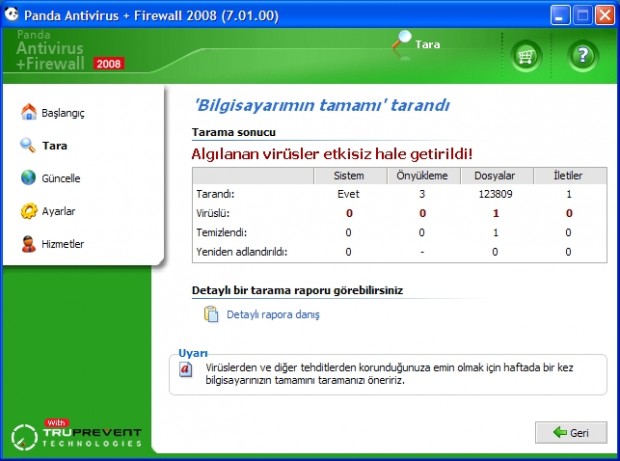The height and width of the screenshot is (461, 620).
Task: Click 'Algılanan virüsler etkisiz hale getirildi!' message
Action: point(332,154)
